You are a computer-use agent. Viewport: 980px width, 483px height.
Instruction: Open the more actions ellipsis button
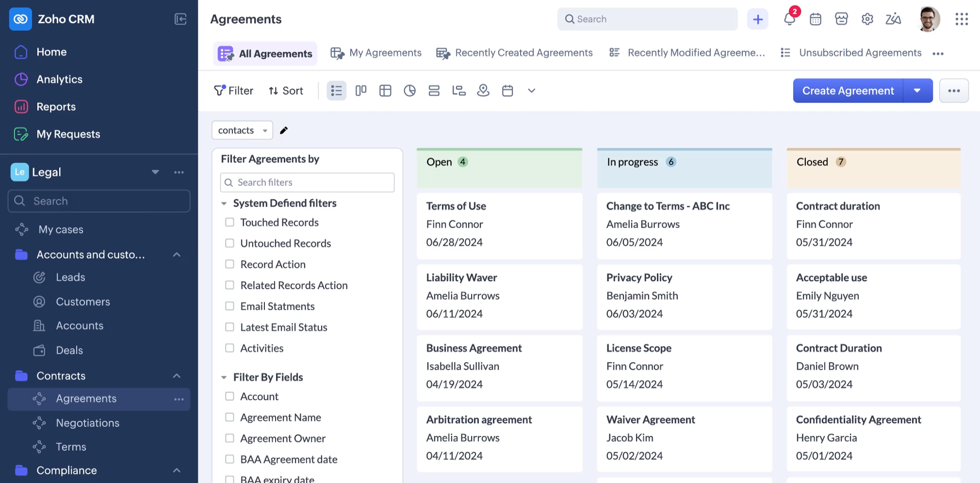point(954,91)
